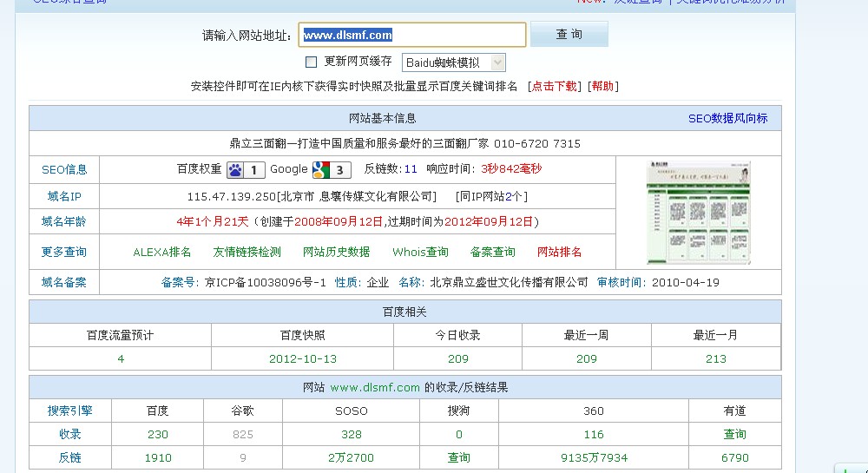Open 网站排名 link
Viewport: 868px width, 473px height.
(559, 253)
